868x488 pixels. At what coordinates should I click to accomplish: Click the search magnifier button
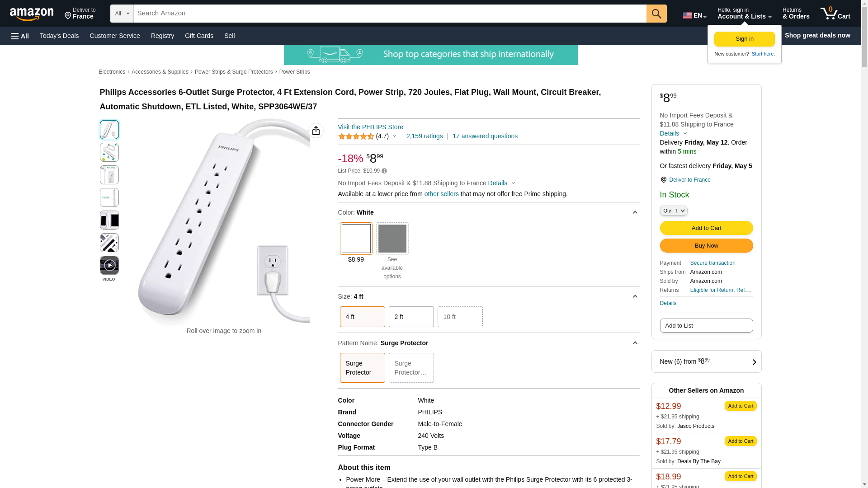656,14
